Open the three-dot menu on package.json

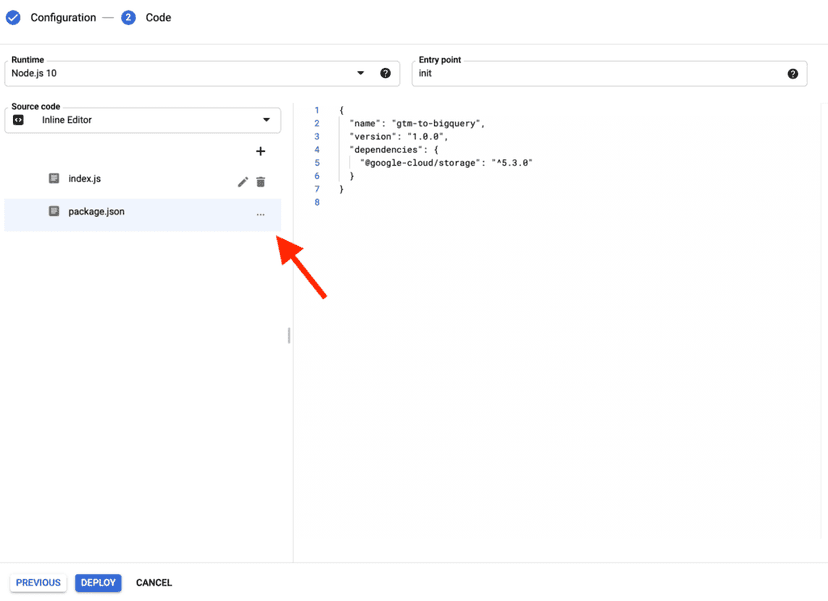point(261,214)
